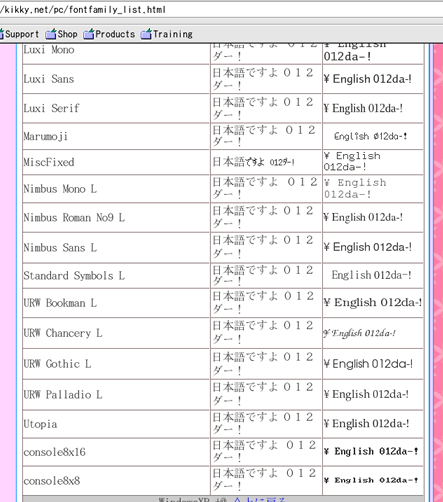The image size is (443, 502).
Task: Click English sample in Nimbus Roman No9 L row
Action: 363,218
